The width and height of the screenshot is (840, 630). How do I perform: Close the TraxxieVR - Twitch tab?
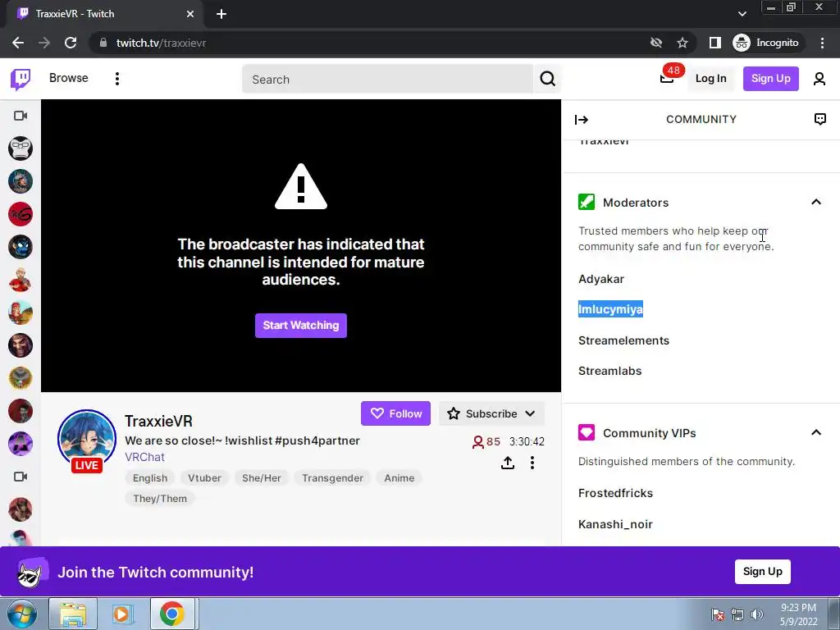tap(190, 14)
